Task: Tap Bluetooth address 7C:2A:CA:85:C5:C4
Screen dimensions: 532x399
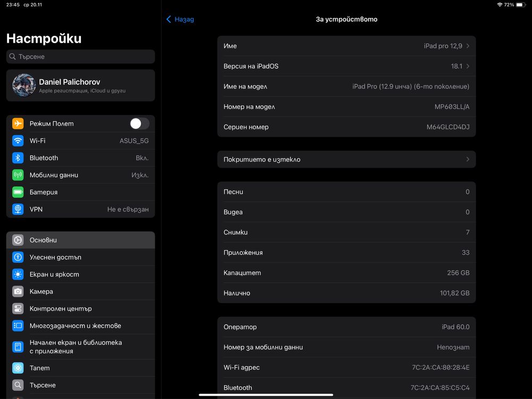Action: 440,387
